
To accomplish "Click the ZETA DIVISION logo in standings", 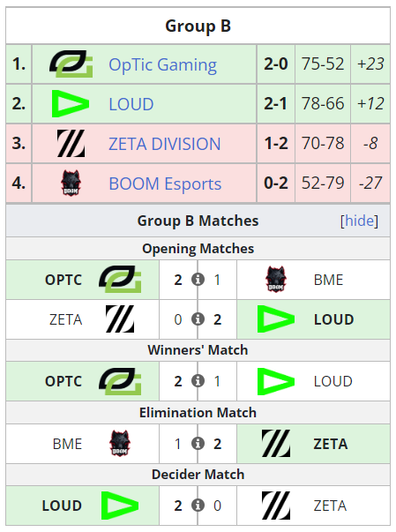I will (71, 143).
